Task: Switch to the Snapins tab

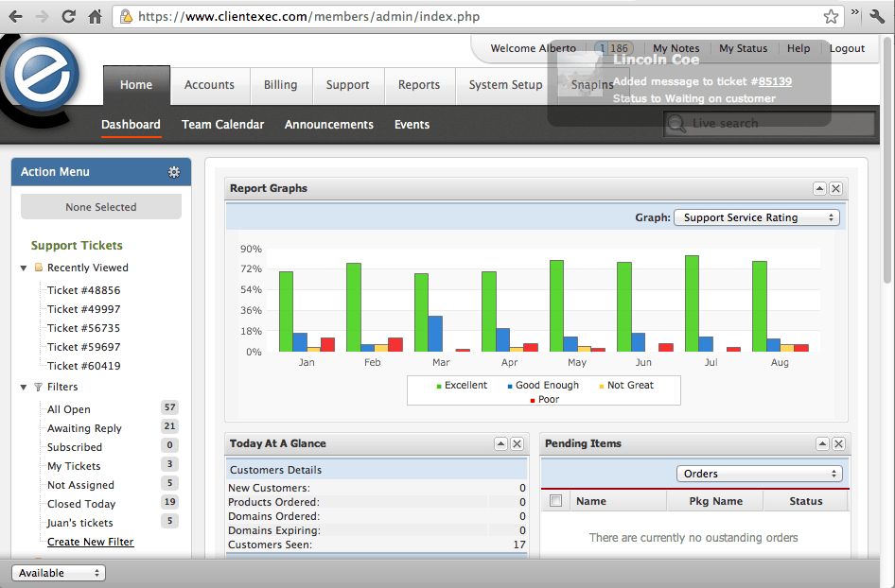Action: pyautogui.click(x=592, y=84)
